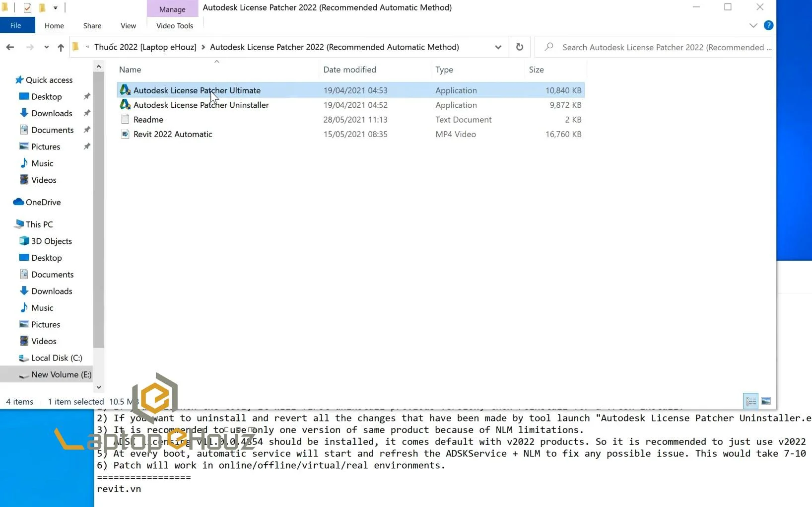Sort files by the Size column
The width and height of the screenshot is (812, 507).
[555, 70]
